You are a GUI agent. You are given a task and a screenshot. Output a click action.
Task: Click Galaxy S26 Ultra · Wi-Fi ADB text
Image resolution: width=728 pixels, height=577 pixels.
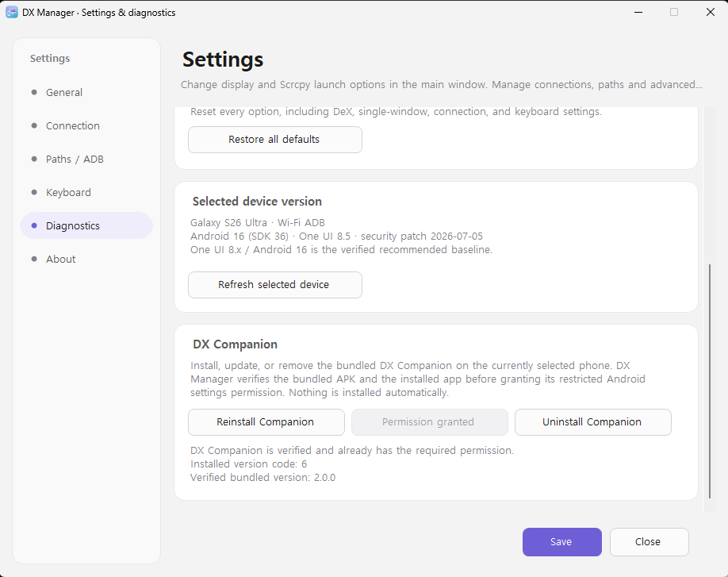[258, 223]
